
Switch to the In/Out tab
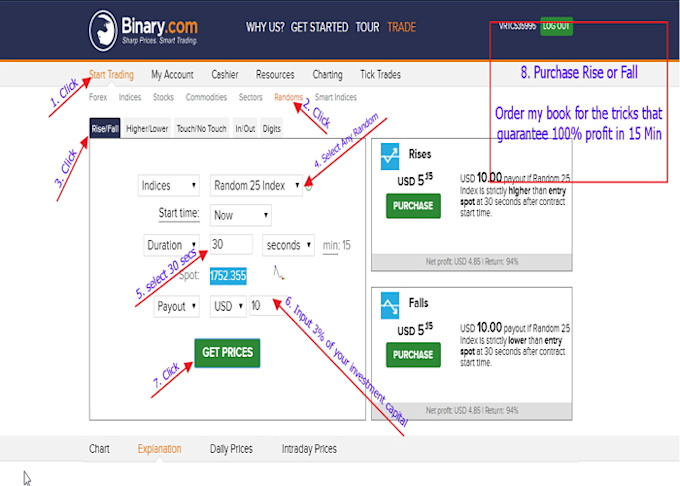coord(245,128)
